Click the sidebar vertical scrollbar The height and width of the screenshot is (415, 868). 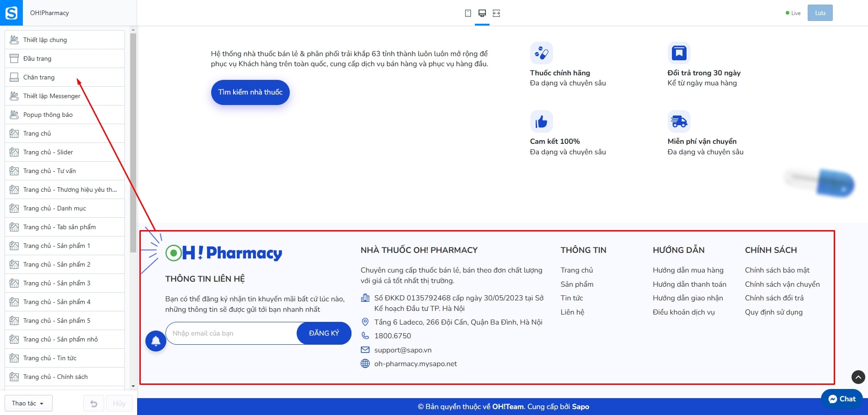pos(133,142)
